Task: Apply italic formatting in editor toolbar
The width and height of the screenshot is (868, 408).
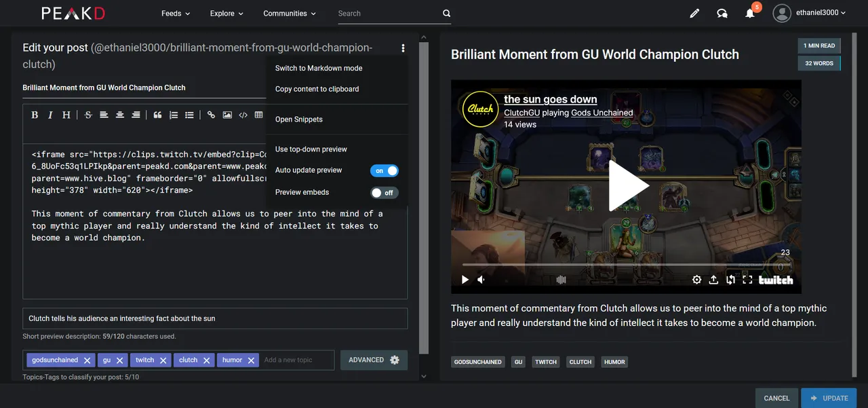Action: tap(50, 115)
